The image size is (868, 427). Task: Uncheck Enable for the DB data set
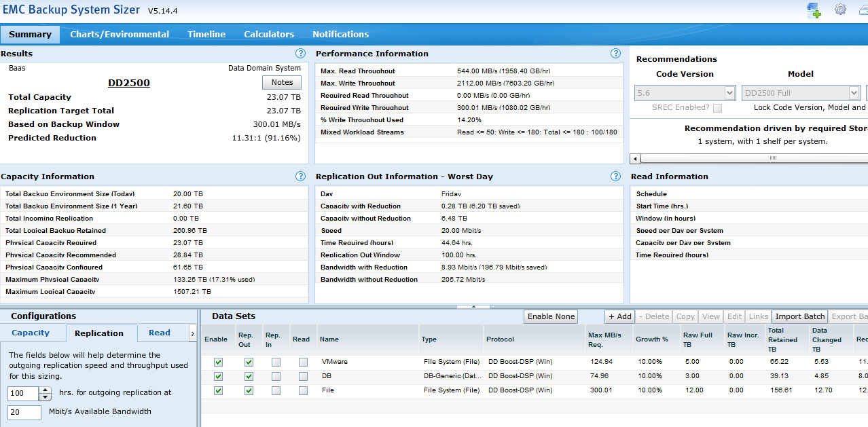coord(218,376)
